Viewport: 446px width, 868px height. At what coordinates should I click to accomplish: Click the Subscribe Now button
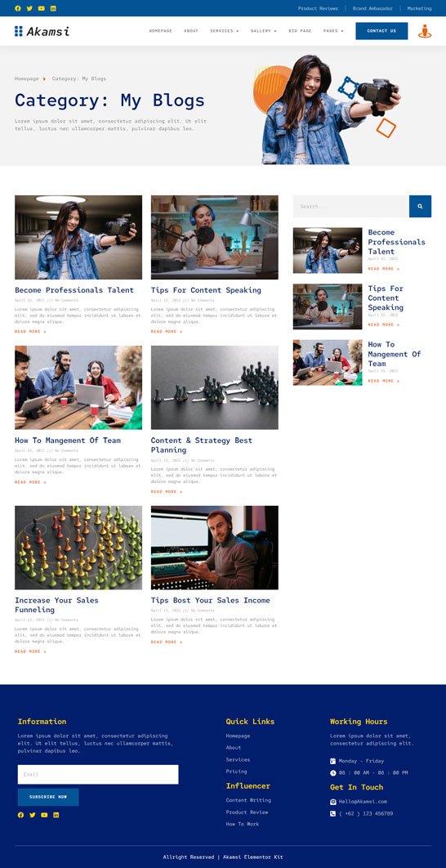[48, 797]
